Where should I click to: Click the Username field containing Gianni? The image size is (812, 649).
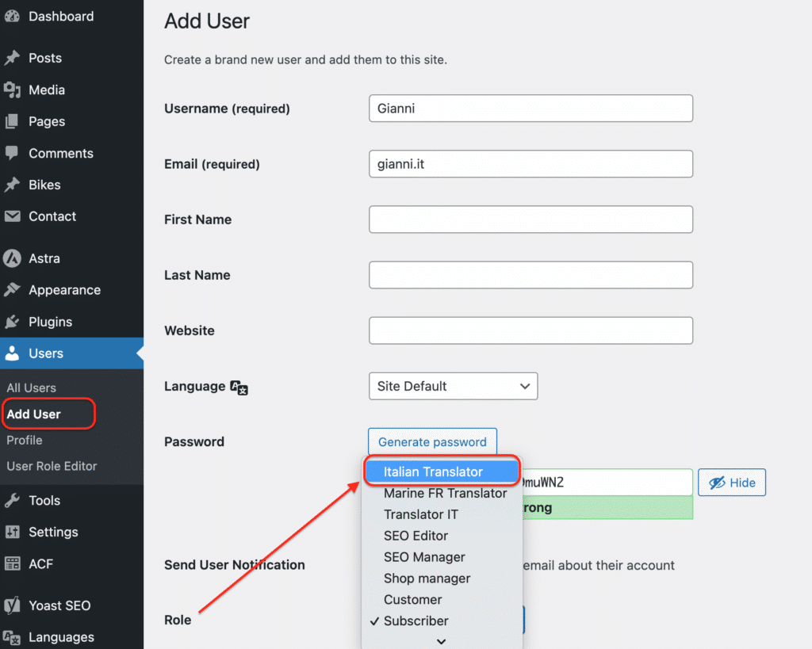point(530,109)
